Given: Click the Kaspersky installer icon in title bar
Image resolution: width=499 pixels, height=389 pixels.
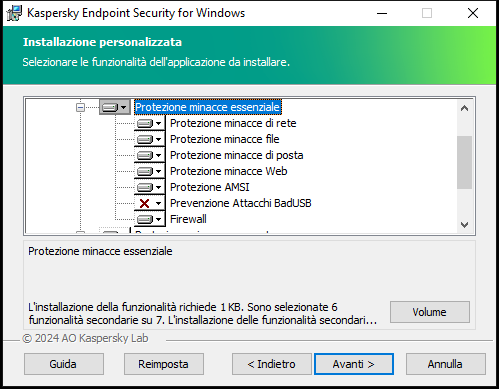Looking at the screenshot, I should coord(14,13).
